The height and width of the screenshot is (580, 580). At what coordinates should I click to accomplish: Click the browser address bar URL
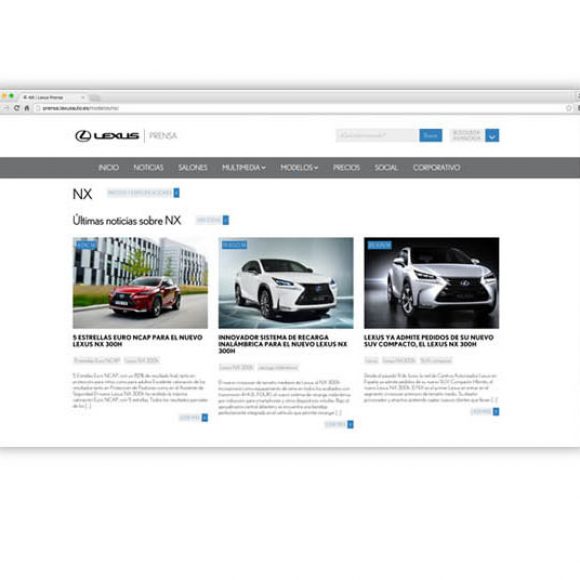(80, 108)
